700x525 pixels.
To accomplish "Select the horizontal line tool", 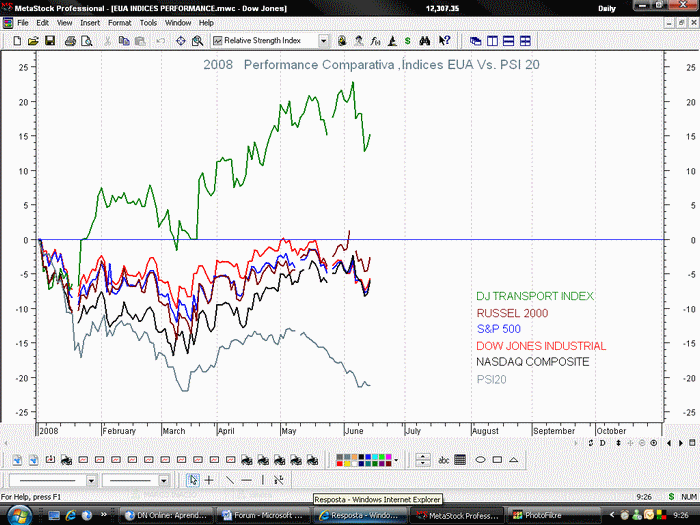I will click(246, 480).
